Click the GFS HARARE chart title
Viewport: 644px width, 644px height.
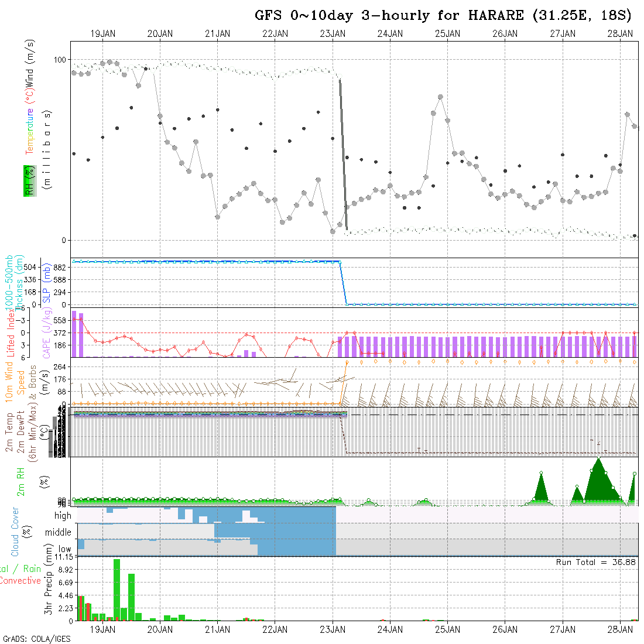click(x=443, y=16)
